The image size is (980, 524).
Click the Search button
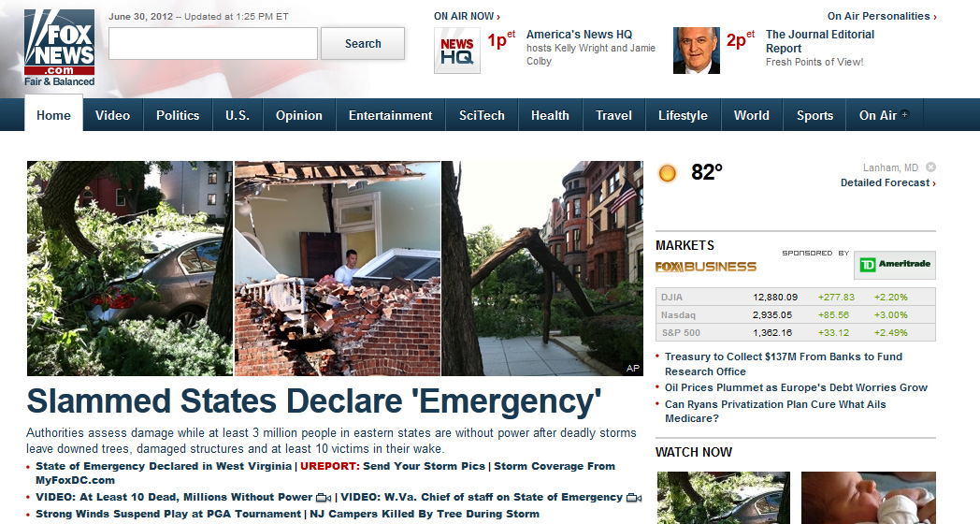click(363, 44)
